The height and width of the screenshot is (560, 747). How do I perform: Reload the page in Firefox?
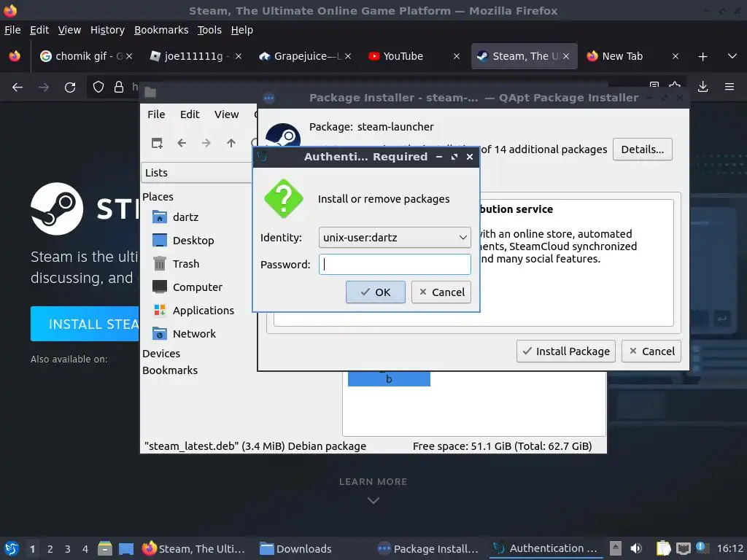coord(70,87)
